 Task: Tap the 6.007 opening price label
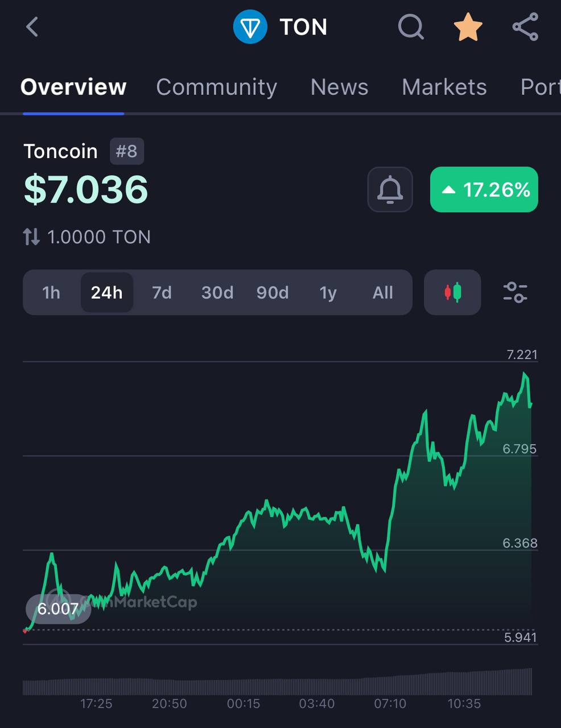58,609
